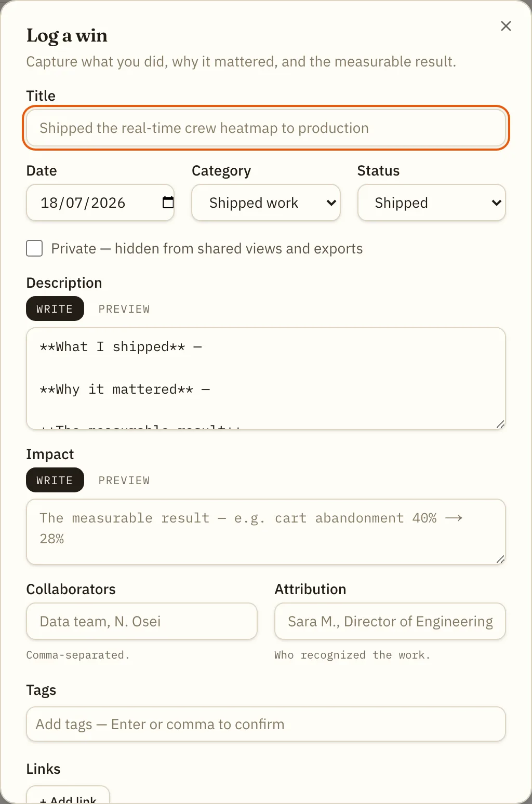Click the Impact label
The height and width of the screenshot is (804, 532).
(50, 454)
